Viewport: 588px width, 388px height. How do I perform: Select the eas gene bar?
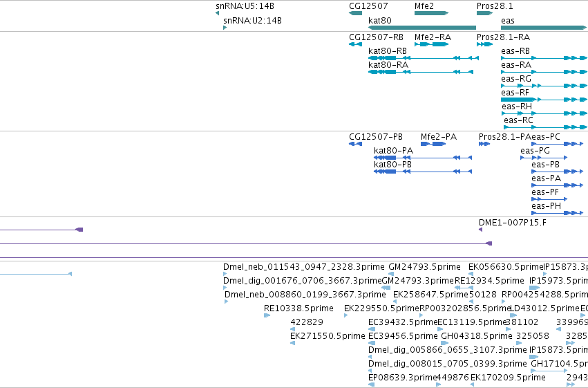(x=544, y=28)
